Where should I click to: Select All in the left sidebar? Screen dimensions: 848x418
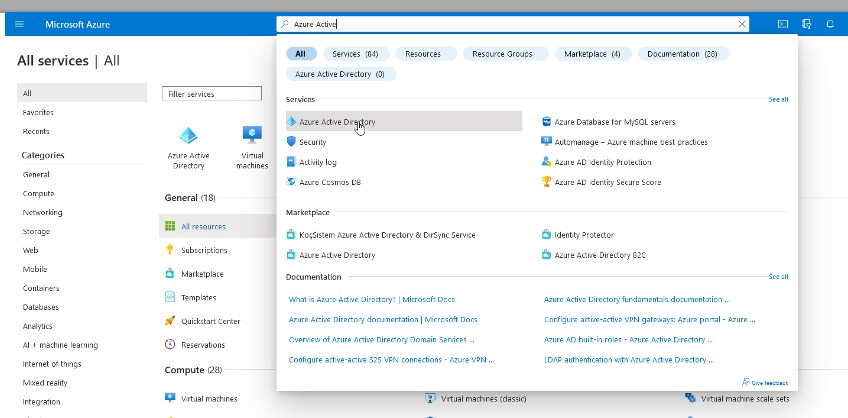(x=82, y=92)
